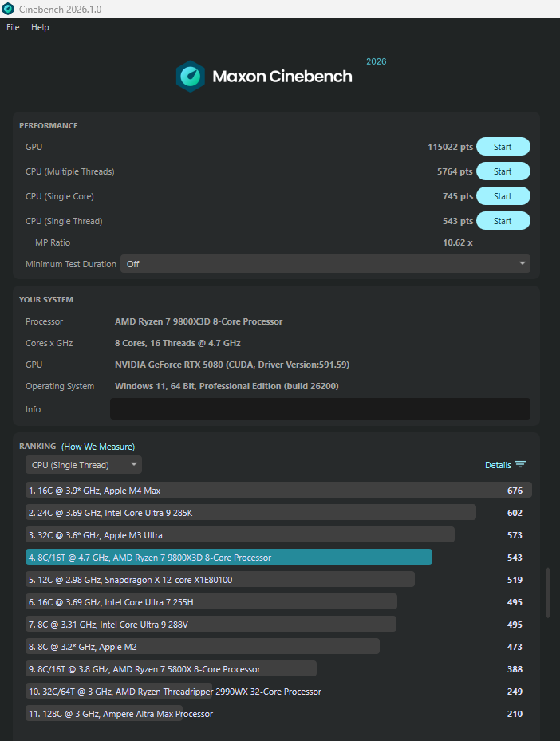Image resolution: width=560 pixels, height=741 pixels.
Task: Click the ranking list vertical scrollbar
Action: [547, 593]
